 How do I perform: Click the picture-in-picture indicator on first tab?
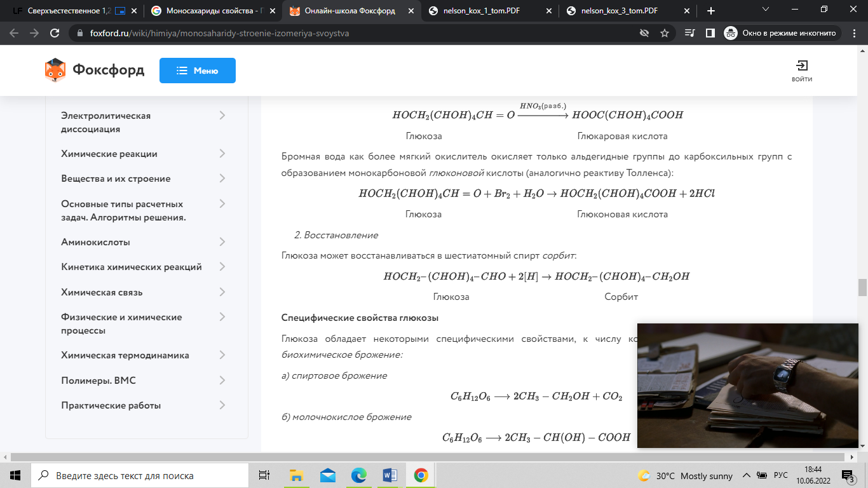click(119, 11)
